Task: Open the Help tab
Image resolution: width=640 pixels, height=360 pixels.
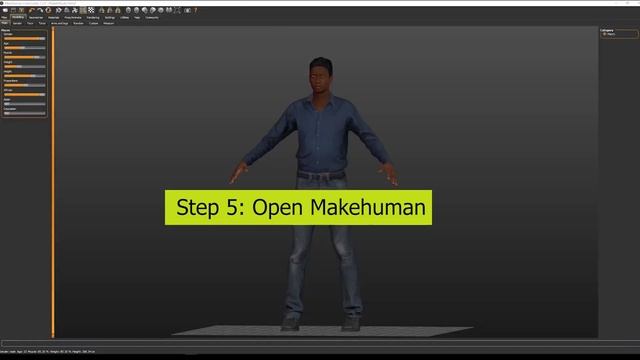Action: click(137, 18)
